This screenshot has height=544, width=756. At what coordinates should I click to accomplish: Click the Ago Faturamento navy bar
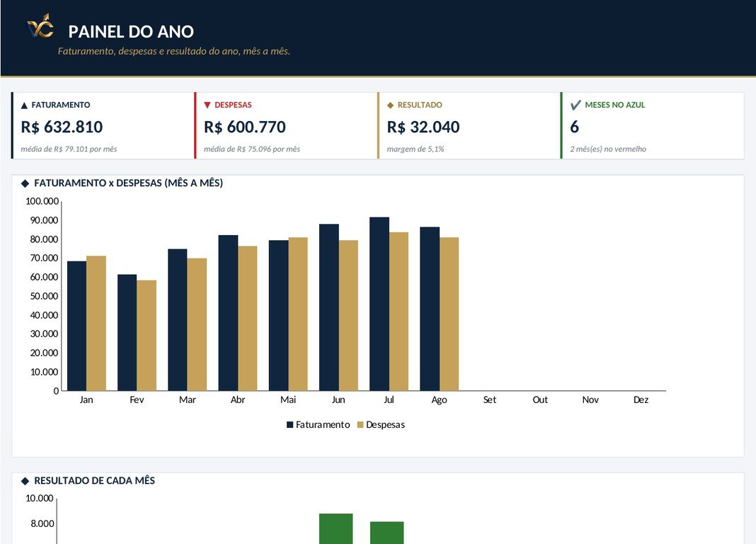pyautogui.click(x=430, y=309)
